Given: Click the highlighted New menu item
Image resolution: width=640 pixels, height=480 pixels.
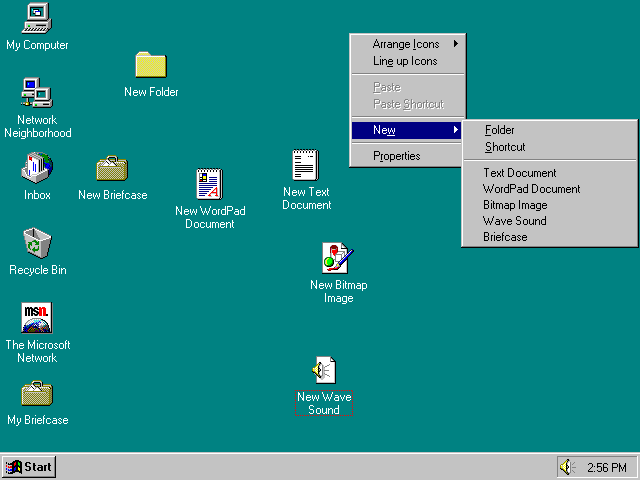Looking at the screenshot, I should tap(407, 130).
